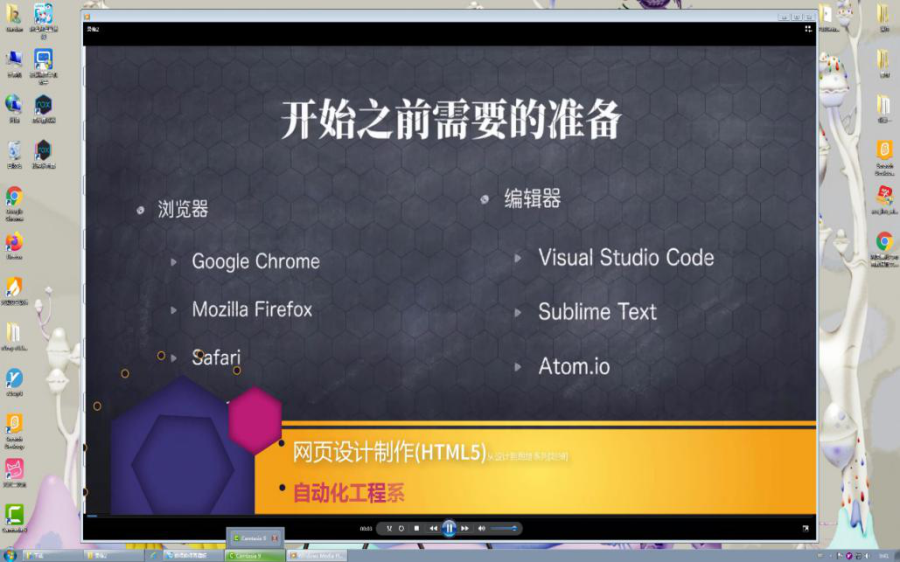Click the video seek progress bar
The image size is (900, 562).
pos(450,516)
